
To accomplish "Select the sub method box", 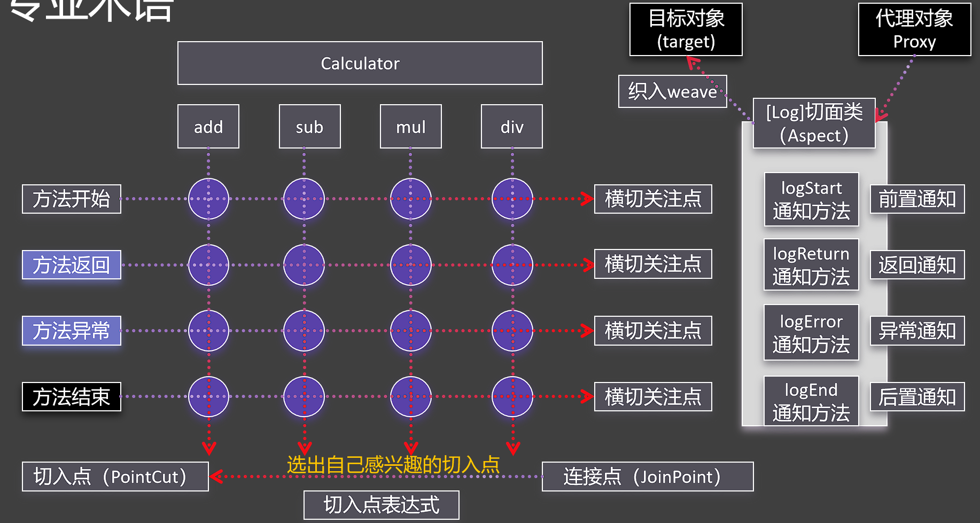I will [309, 127].
